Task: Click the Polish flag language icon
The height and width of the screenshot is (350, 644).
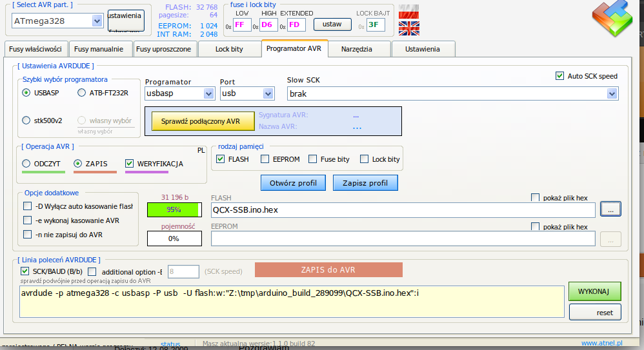Action: click(x=408, y=11)
